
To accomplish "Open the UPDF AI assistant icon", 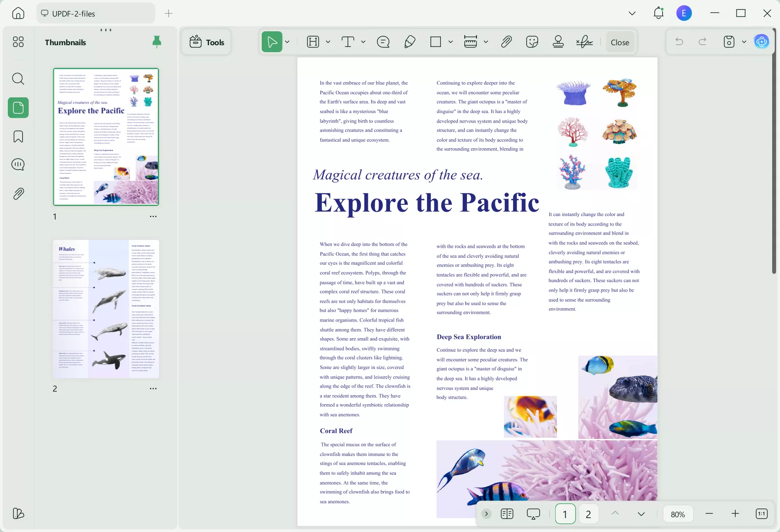I will tap(761, 42).
